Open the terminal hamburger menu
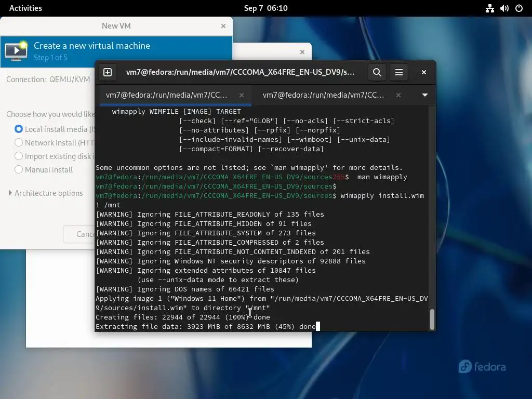Screen dimensions: 532x399 click(x=398, y=72)
